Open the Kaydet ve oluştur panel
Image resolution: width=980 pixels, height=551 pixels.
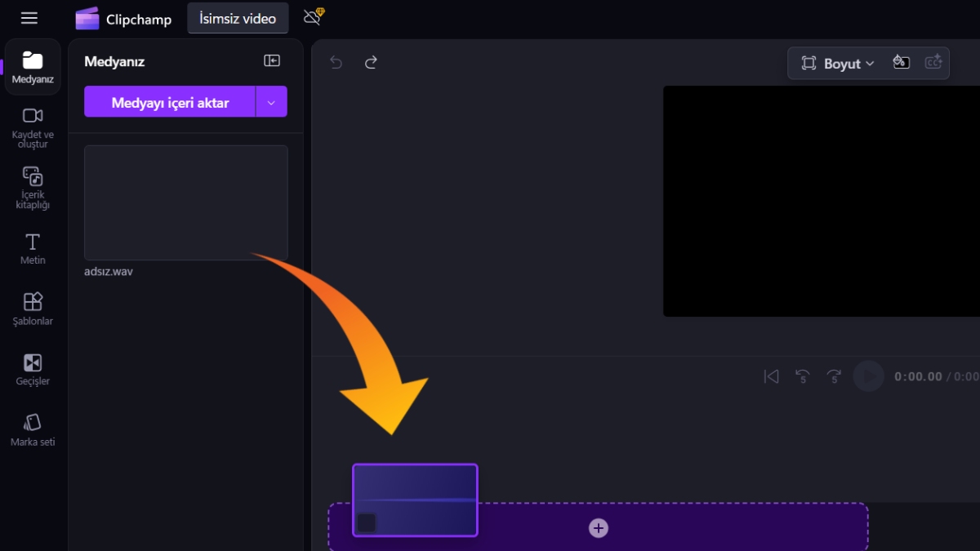[33, 127]
